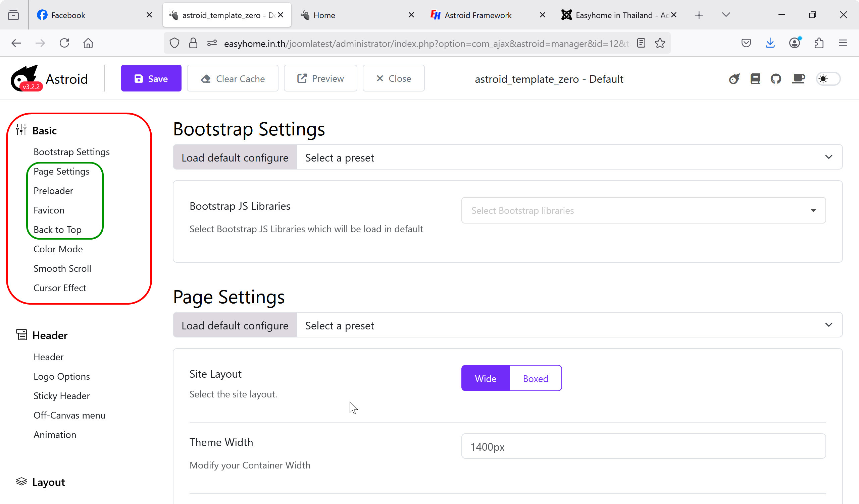Select the Boxed site layout option
This screenshot has width=859, height=504.
535,378
